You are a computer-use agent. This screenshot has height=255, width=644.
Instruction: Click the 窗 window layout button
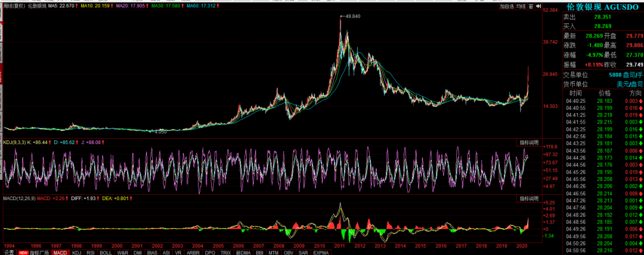(x=531, y=7)
